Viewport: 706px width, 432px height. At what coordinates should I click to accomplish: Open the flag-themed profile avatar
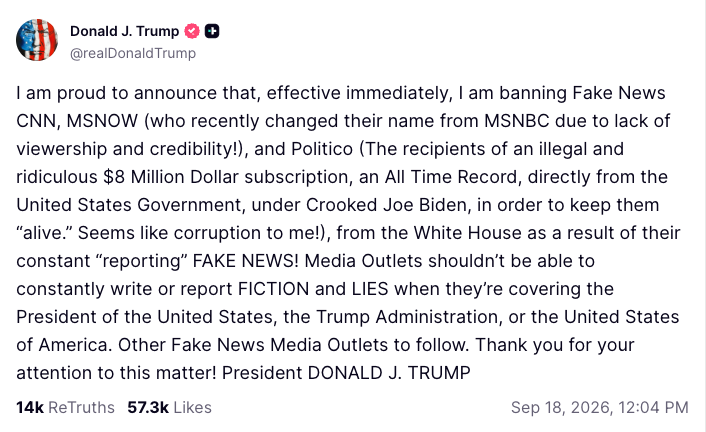[37, 40]
